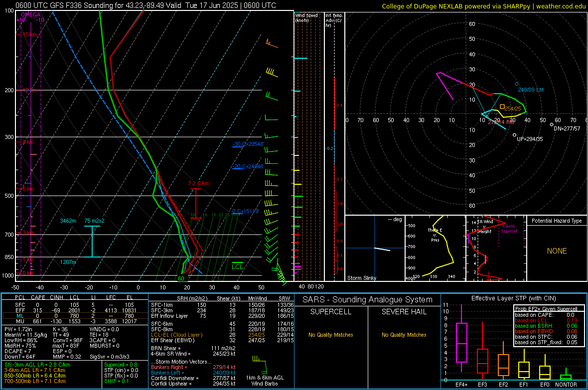Click the 0 C=15119' freezing level label
The width and height of the screenshot is (588, 390).
pyautogui.click(x=246, y=211)
